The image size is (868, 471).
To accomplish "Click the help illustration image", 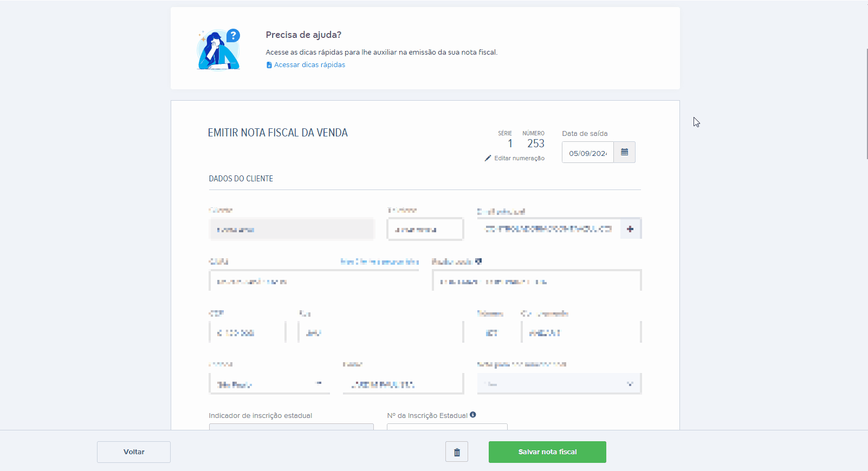I will coord(218,49).
